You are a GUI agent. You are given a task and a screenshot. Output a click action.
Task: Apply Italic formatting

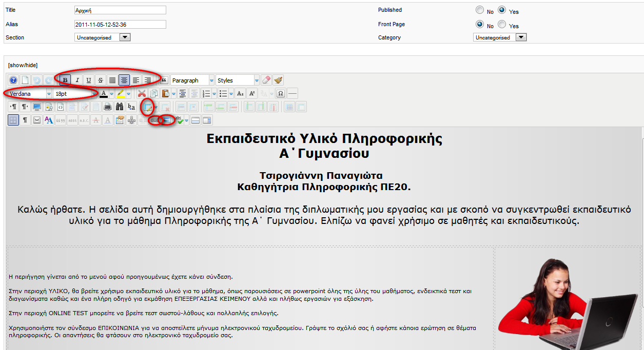click(x=77, y=80)
